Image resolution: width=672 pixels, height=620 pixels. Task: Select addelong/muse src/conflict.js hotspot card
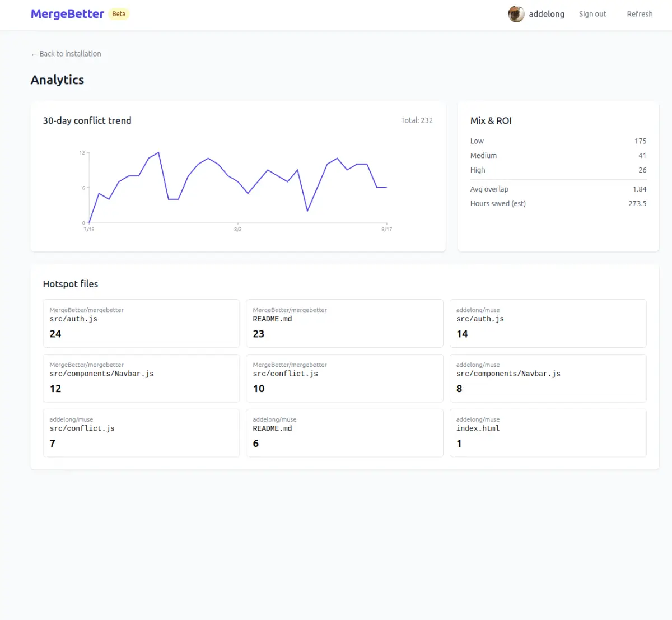tap(141, 433)
